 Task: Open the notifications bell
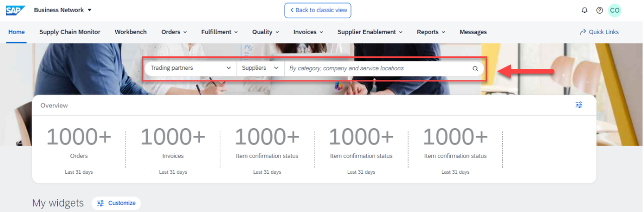pos(584,11)
